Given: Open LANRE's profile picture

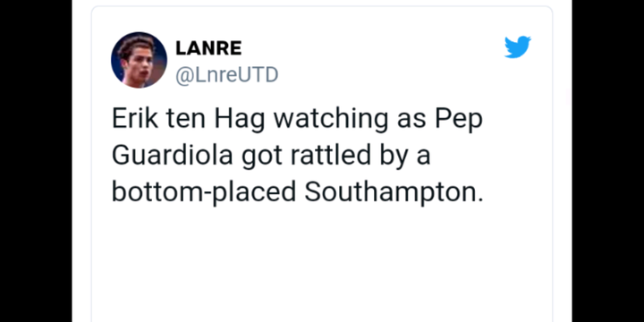Looking at the screenshot, I should click(x=139, y=60).
